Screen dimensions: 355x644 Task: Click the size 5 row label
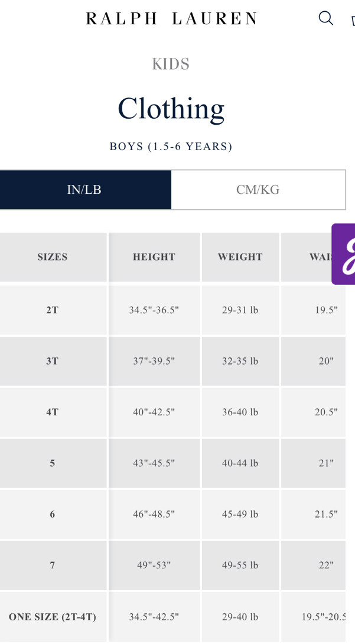click(53, 463)
